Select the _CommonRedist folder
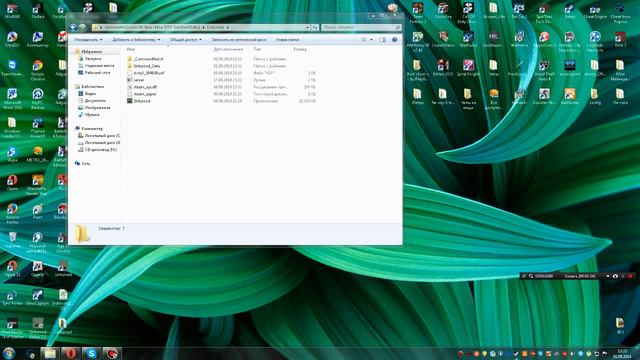 click(x=145, y=59)
